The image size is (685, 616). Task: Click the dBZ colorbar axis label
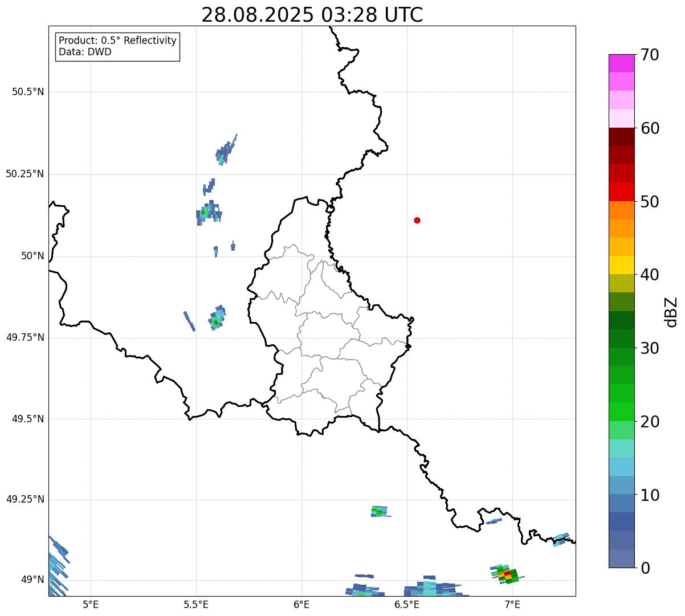coord(671,312)
